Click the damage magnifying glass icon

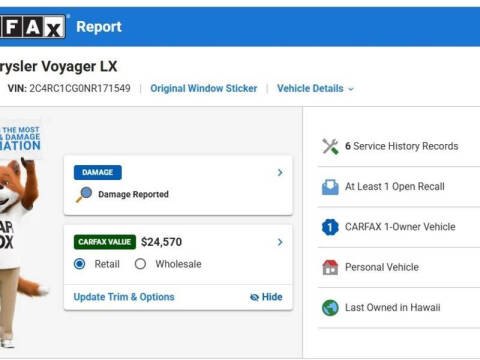[x=84, y=195]
